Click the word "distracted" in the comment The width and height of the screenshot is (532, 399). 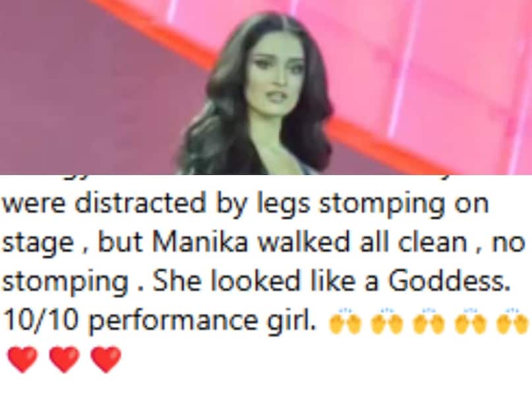140,204
